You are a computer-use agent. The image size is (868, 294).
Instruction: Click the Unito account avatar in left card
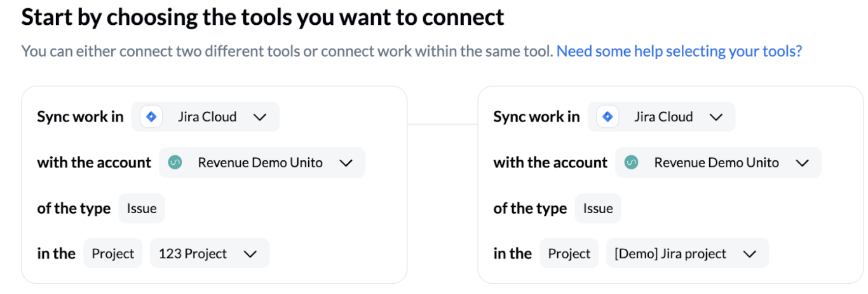point(175,163)
